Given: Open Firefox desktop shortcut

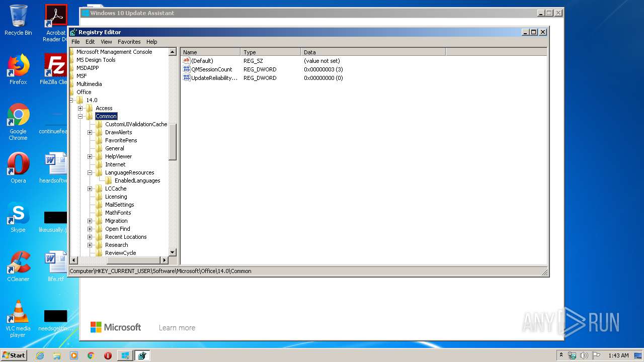Looking at the screenshot, I should [18, 69].
